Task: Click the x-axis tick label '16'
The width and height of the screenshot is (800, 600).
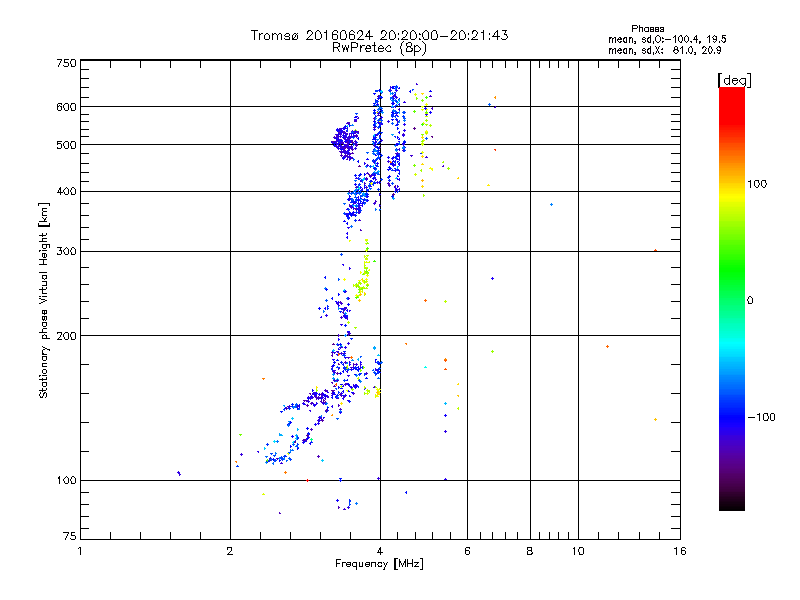Action: point(680,551)
